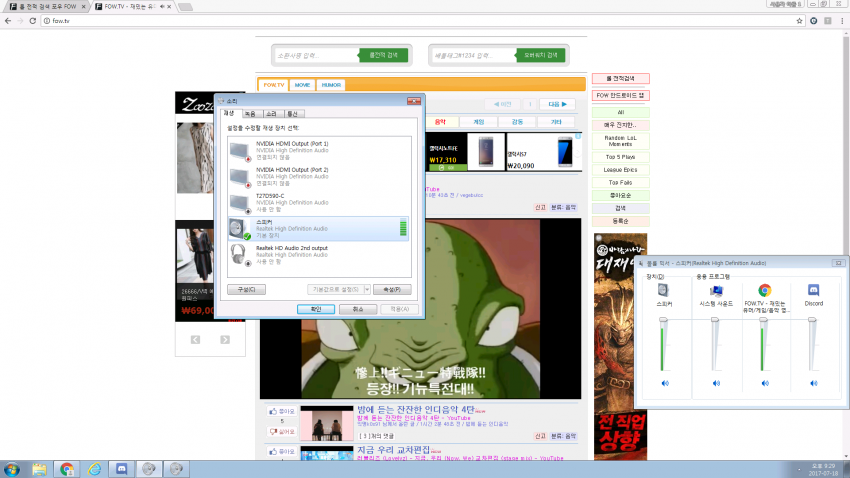Sort by 등록순 in sidebar
Viewport: 850px width, 478px height.
coord(621,221)
